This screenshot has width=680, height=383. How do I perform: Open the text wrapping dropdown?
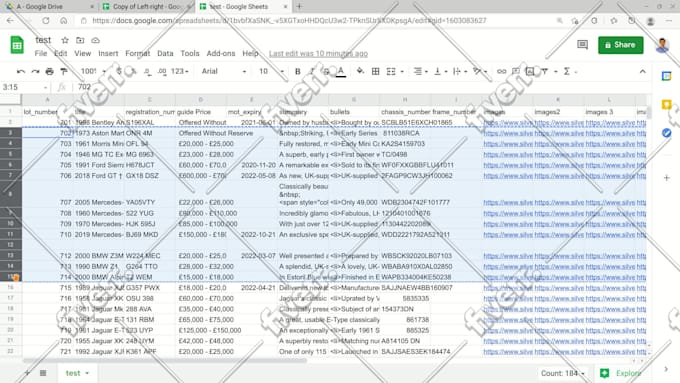tap(459, 72)
